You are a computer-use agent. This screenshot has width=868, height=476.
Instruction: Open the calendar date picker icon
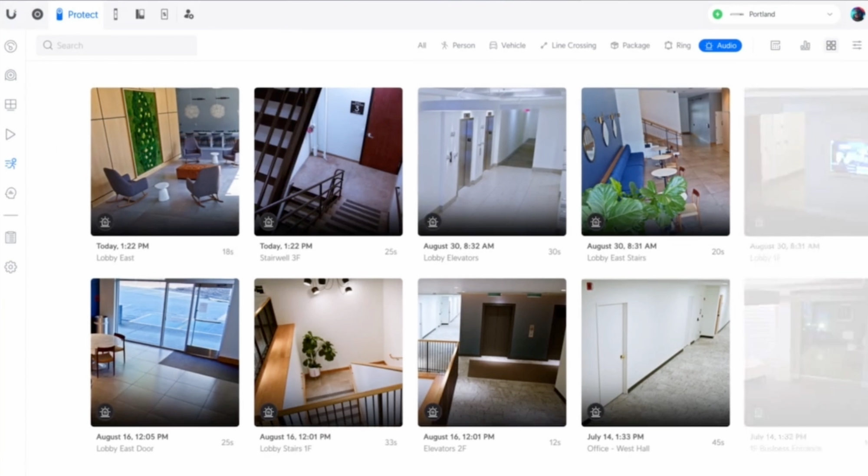pos(775,46)
